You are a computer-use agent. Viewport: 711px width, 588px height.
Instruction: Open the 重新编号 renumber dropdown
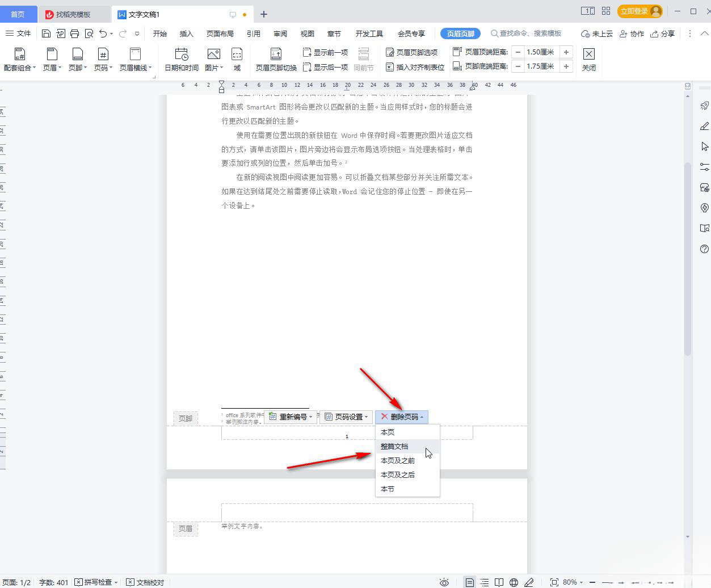click(291, 417)
